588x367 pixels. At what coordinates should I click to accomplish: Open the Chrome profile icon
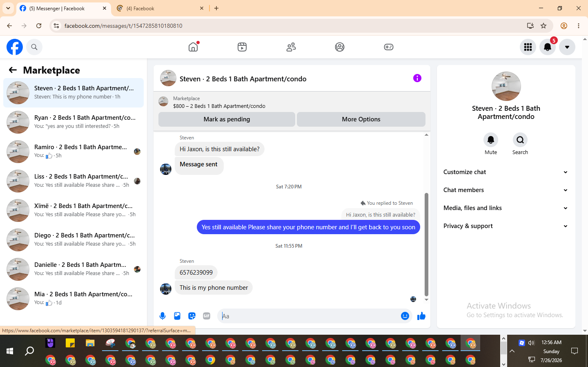point(564,26)
